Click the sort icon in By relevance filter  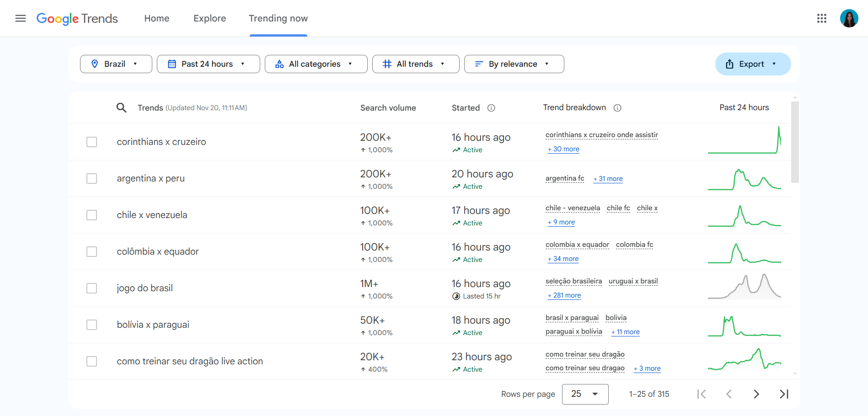tap(479, 64)
